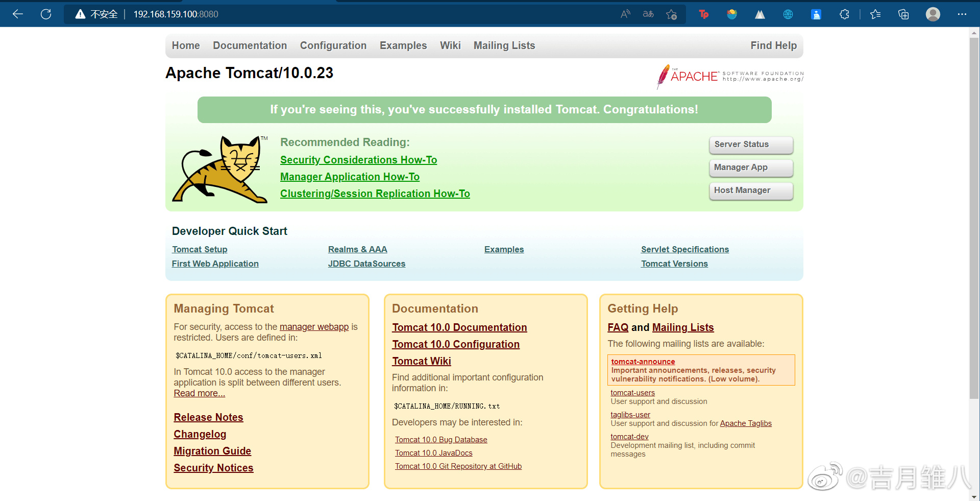
Task: Open the read aloud icon
Action: pyautogui.click(x=625, y=14)
